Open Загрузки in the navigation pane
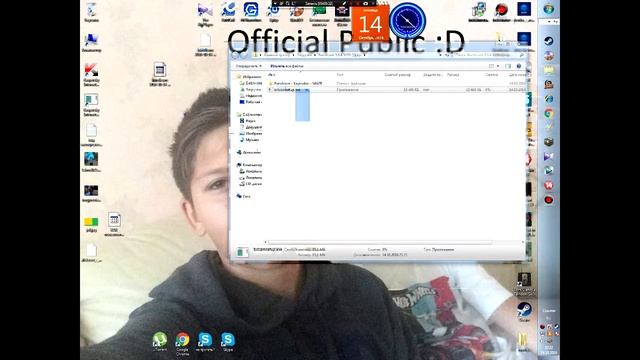This screenshot has height=360, width=640. click(251, 89)
